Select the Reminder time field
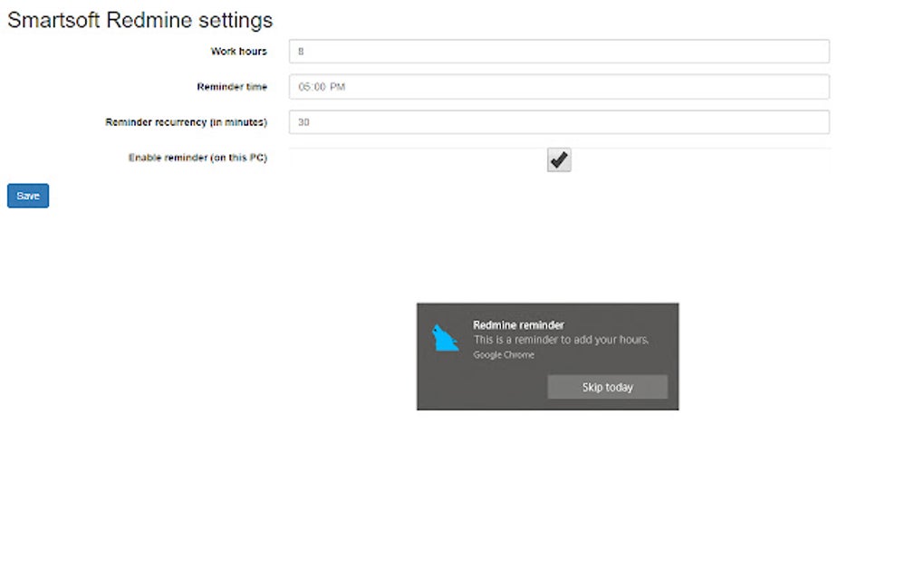924x578 pixels. tap(558, 87)
